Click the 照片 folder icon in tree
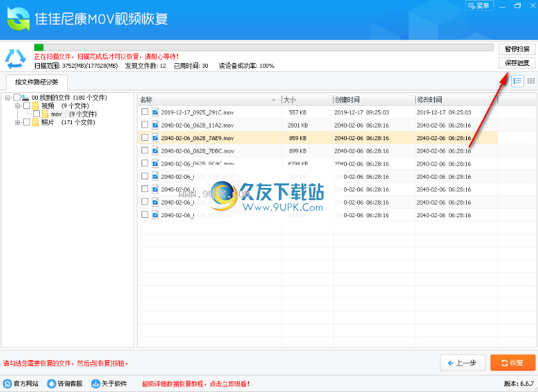Viewport: 538px width, 392px height. click(x=35, y=122)
